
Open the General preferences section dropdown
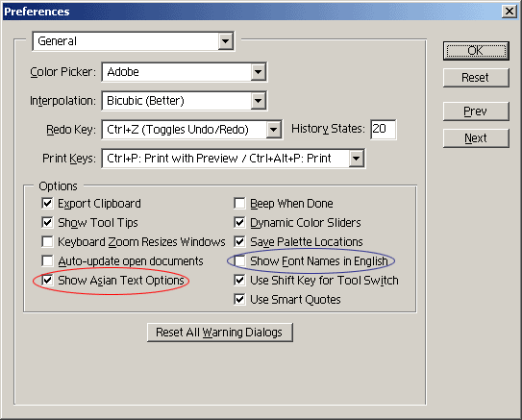[x=134, y=41]
